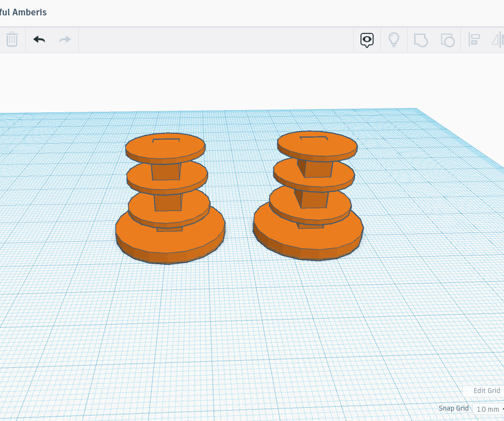Select the left orange stacked-disc model
Screen dimensions: 504x421
point(169,198)
